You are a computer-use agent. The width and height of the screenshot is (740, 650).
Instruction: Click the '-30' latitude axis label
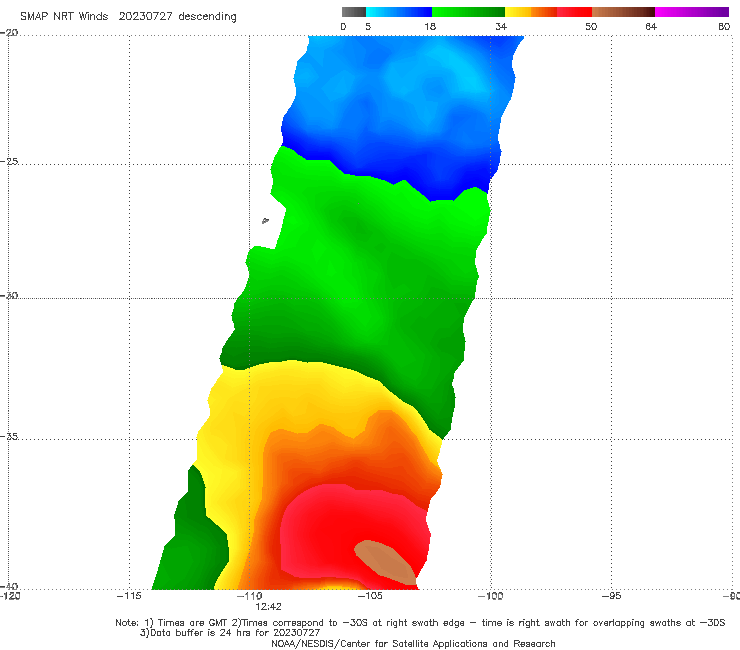click(9, 295)
